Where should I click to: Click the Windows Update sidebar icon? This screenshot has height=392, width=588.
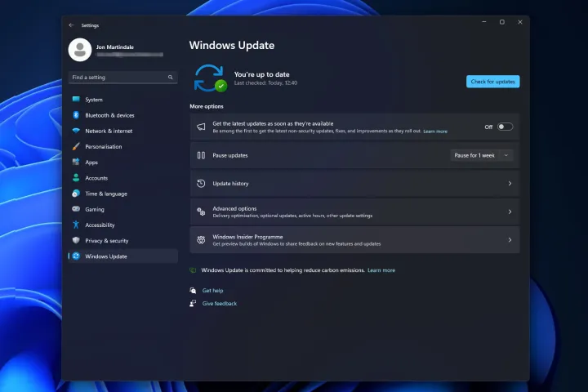click(76, 256)
